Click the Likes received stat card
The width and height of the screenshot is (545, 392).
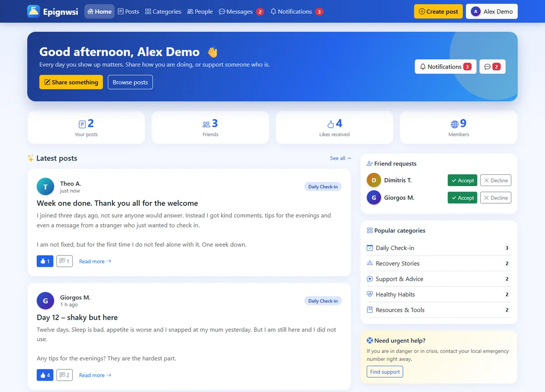[x=334, y=127]
